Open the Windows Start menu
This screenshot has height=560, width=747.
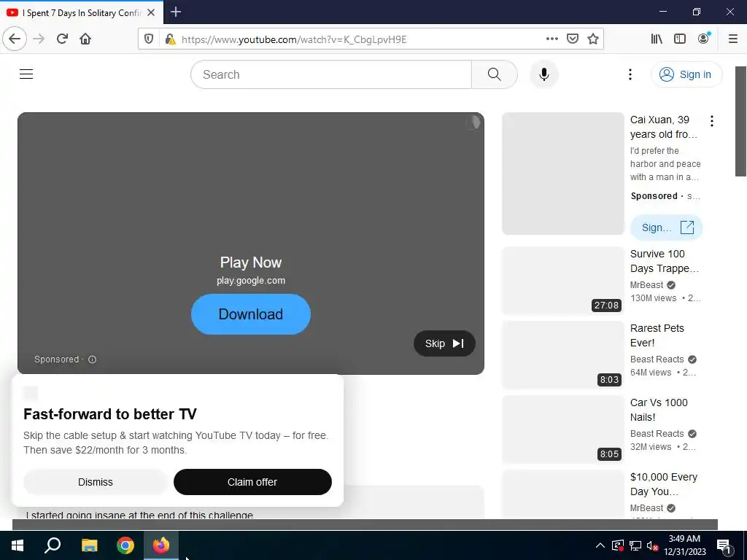[18, 545]
